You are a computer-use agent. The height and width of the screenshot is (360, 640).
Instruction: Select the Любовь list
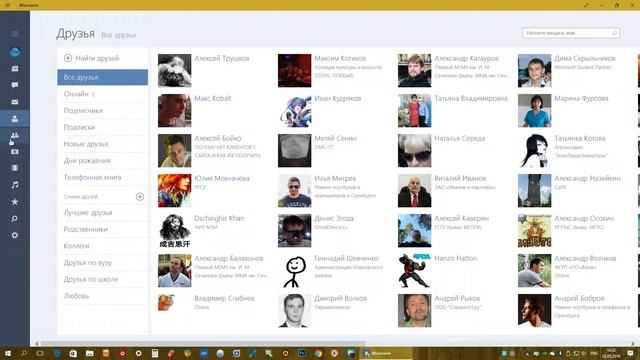coord(102,296)
